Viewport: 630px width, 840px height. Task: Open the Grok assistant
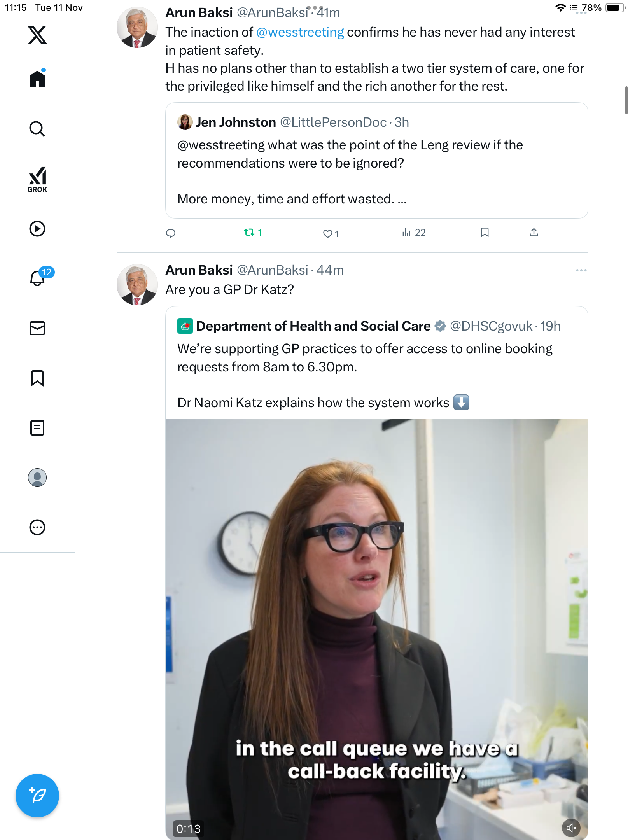[x=37, y=180]
